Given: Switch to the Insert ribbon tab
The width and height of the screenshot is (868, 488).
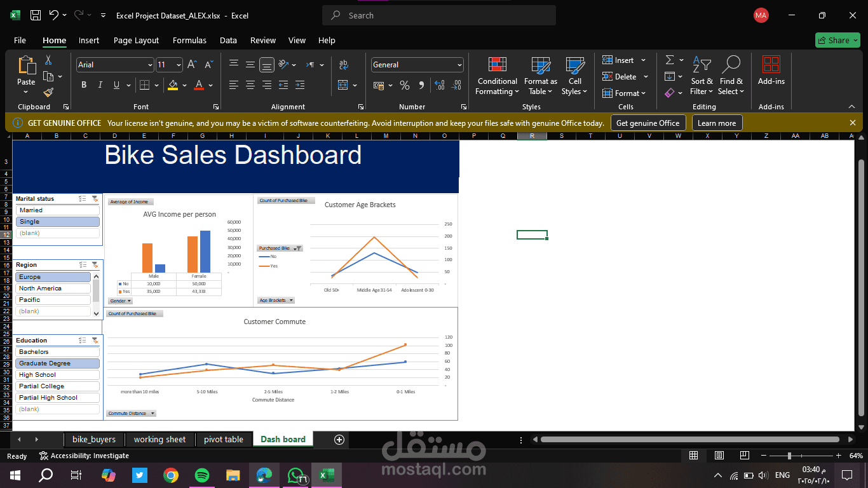Looking at the screenshot, I should (89, 40).
